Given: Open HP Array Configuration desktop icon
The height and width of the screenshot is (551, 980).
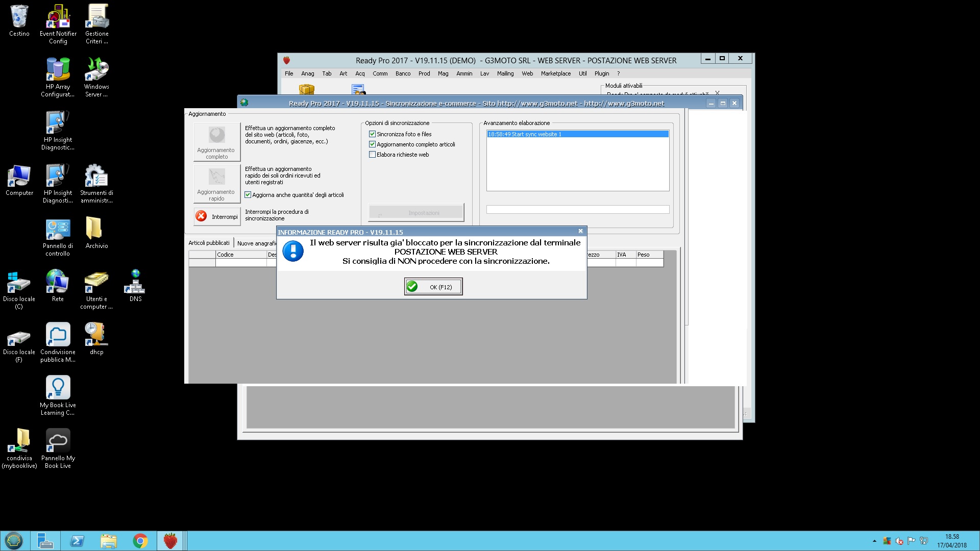Looking at the screenshot, I should click(58, 78).
